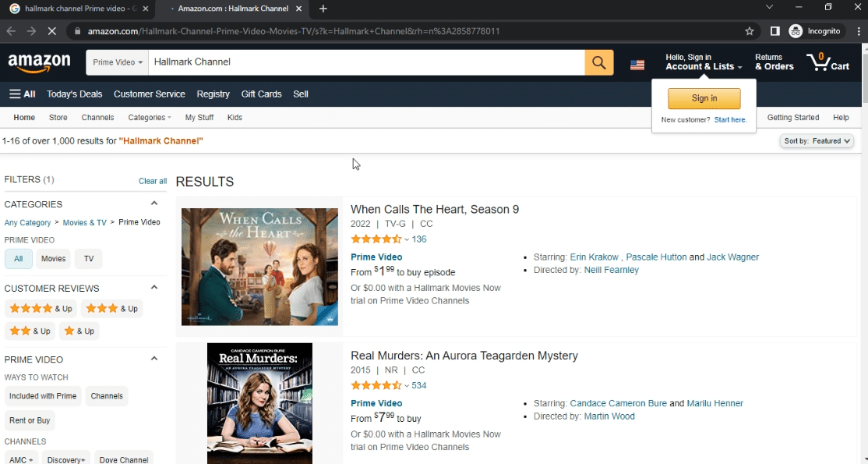Open the My Stuff tab
Image resolution: width=868 pixels, height=464 pixels.
point(199,118)
